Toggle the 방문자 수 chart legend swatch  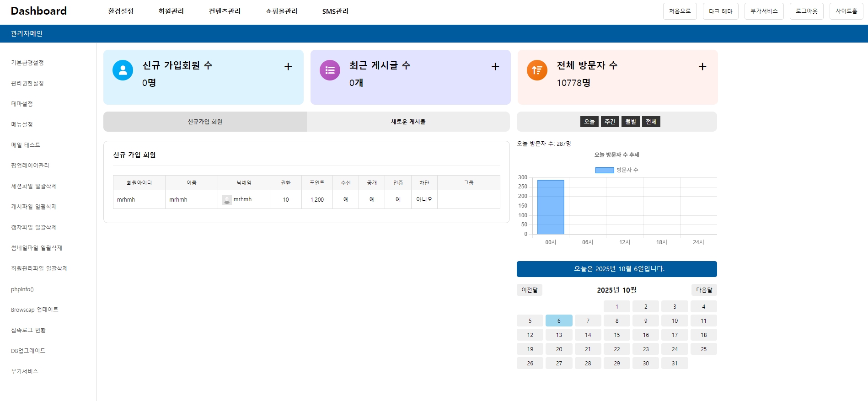pyautogui.click(x=604, y=170)
